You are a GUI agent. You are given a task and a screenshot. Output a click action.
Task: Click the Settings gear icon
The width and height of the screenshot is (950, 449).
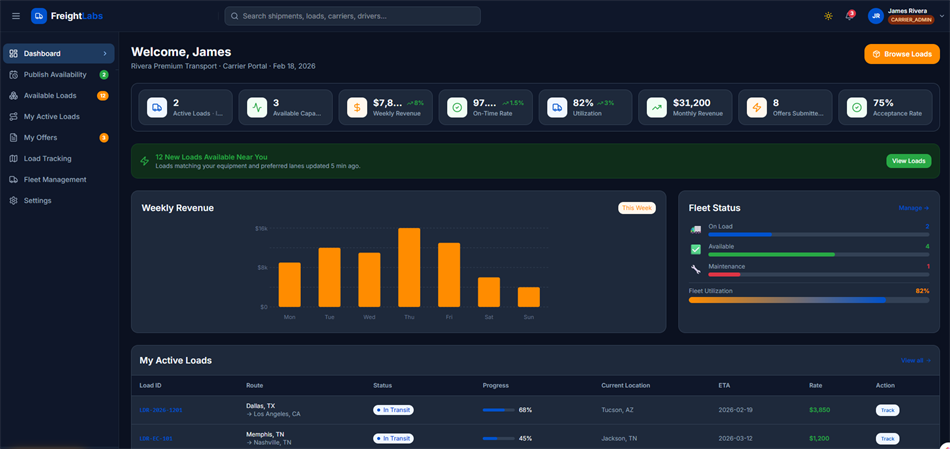[13, 201]
